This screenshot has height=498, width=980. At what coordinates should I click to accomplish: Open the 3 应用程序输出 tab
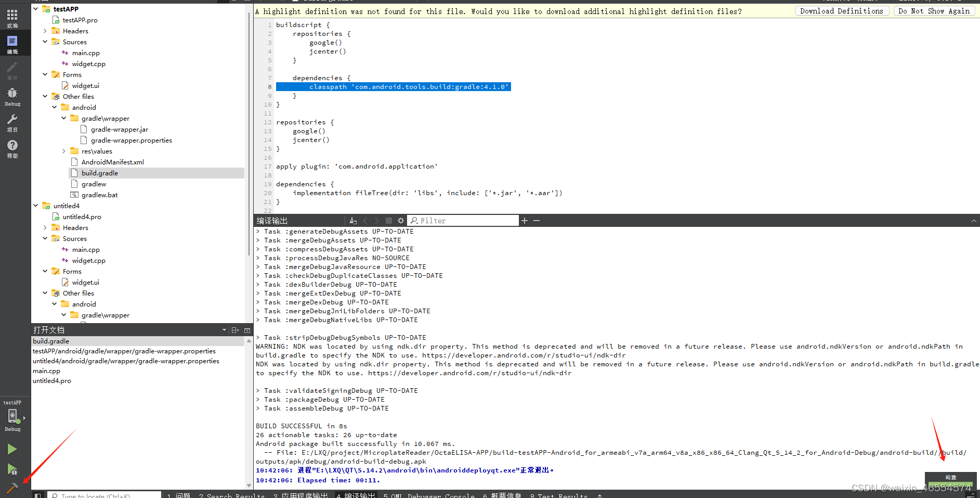pos(300,495)
